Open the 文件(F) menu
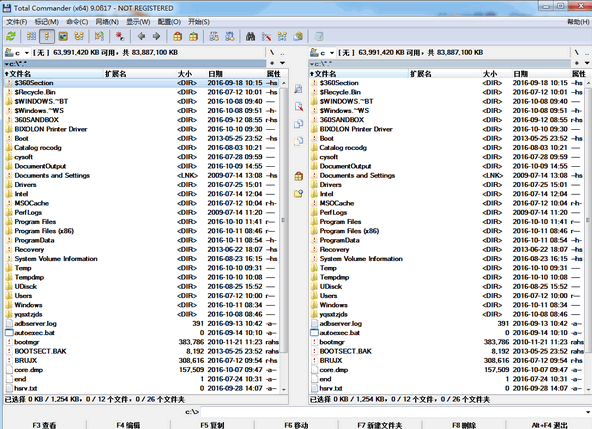Viewport: 592px width, 429px height. pos(17,22)
